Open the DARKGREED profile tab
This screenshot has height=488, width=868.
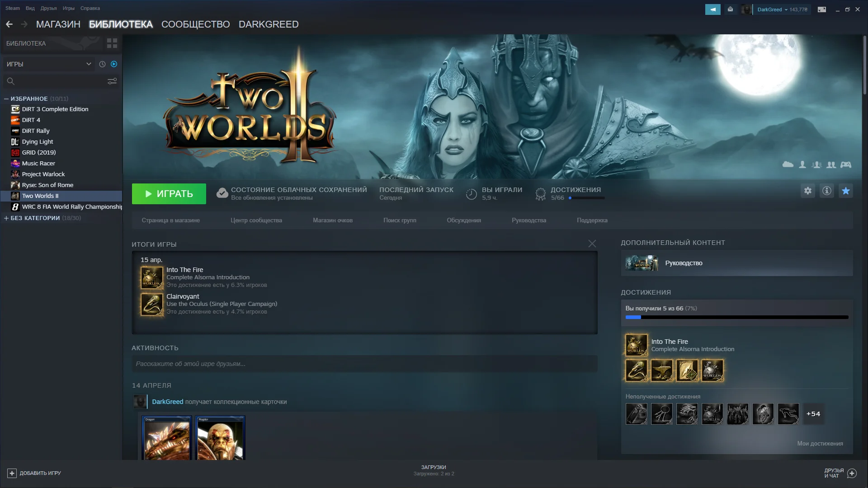(x=269, y=24)
